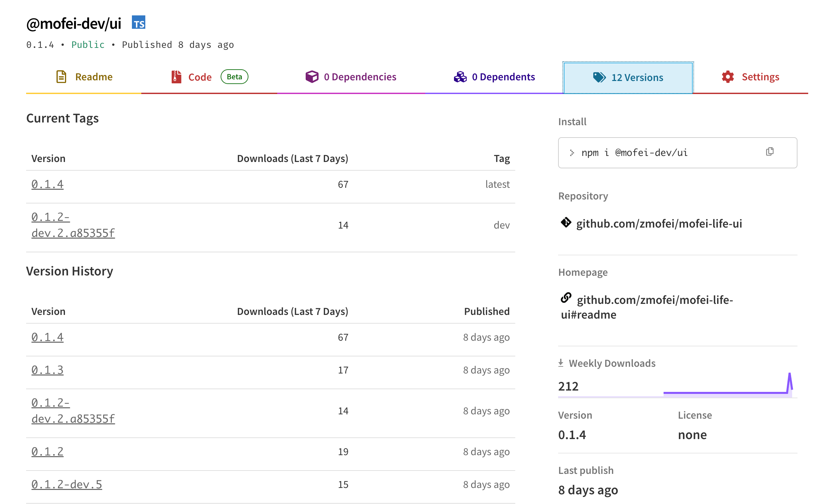Click the 'dev' tag cell
Viewport: 839px width, 504px height.
tap(502, 225)
